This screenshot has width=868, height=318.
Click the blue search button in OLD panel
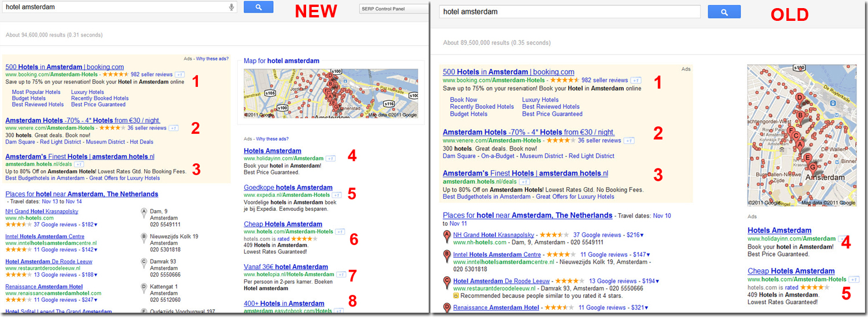724,12
